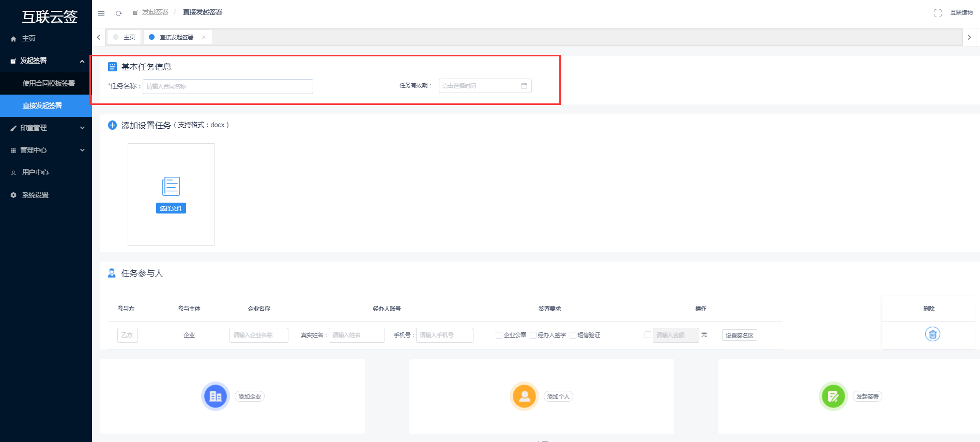Click the blue 添加企业 building icon
The width and height of the screenshot is (980, 442).
coord(216,397)
